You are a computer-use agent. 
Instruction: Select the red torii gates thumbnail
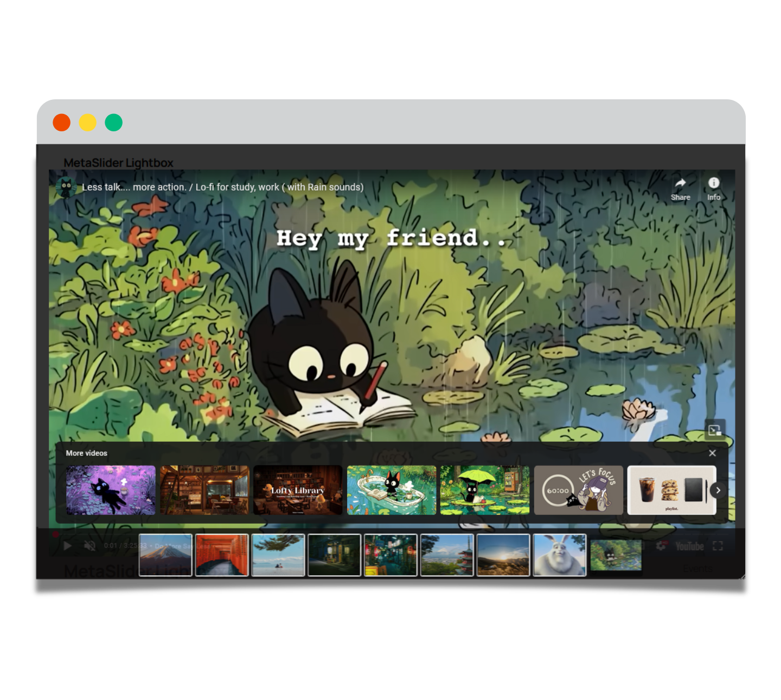coord(222,555)
